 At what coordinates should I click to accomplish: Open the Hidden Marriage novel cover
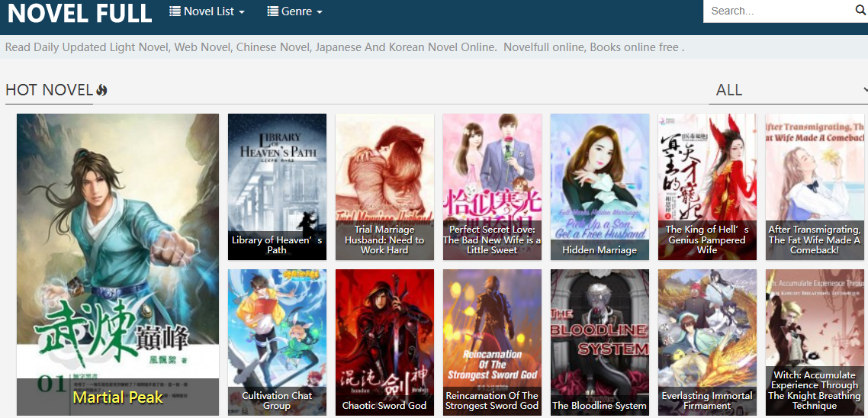[x=600, y=187]
